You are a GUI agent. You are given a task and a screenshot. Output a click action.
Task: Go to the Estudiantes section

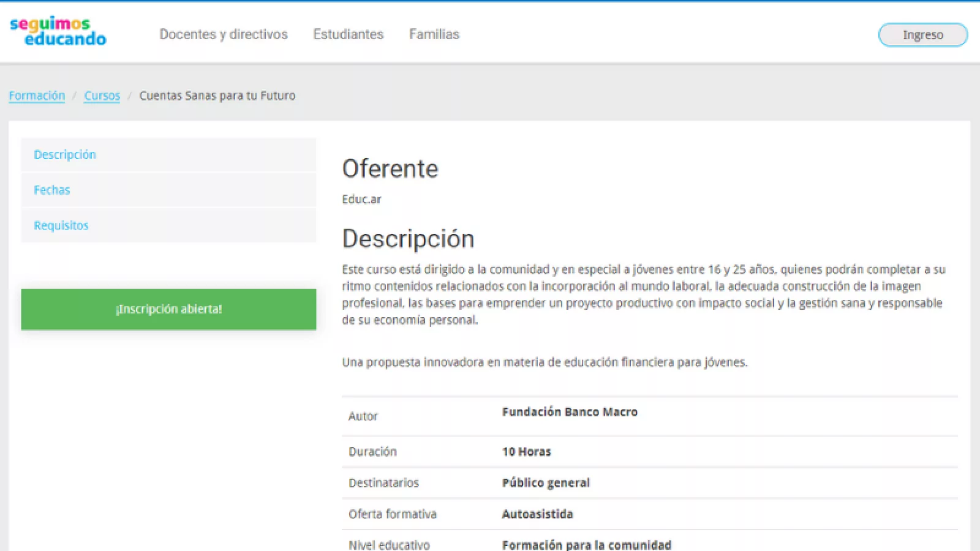tap(348, 34)
